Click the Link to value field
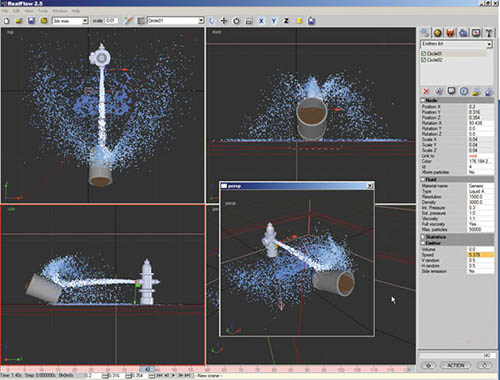 coord(480,156)
